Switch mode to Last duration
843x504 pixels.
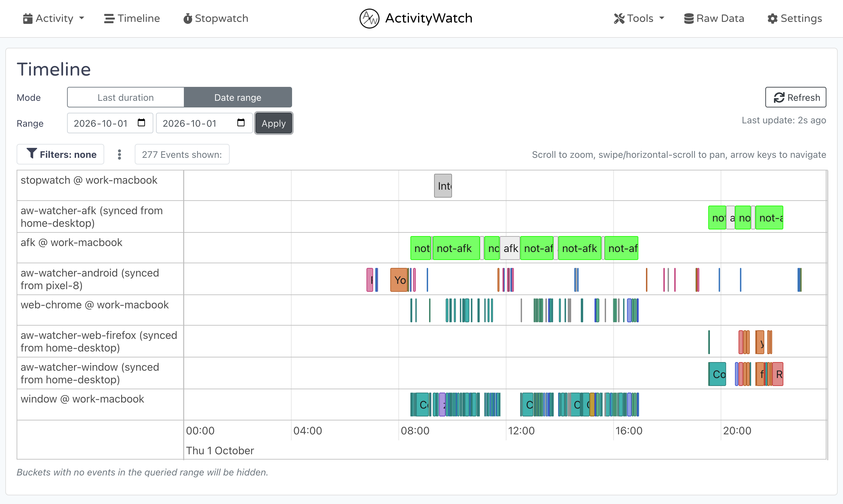point(125,97)
